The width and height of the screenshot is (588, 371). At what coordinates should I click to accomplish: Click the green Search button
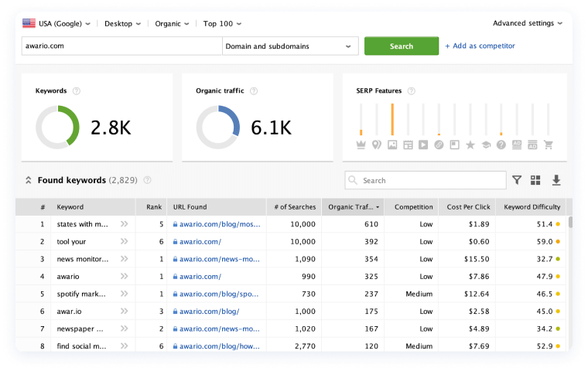pos(402,46)
